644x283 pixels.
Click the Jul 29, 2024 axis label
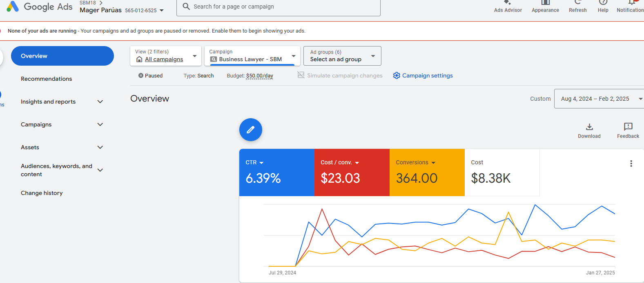coord(282,273)
